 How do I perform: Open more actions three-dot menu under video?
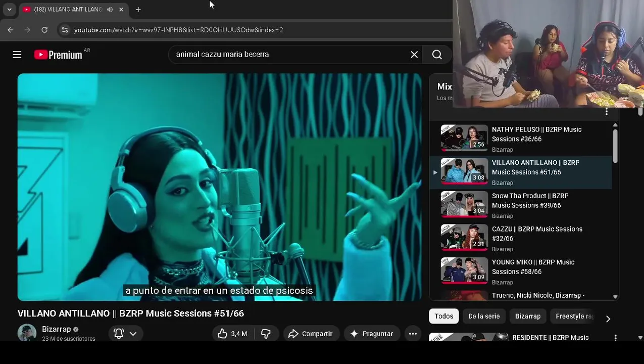click(x=413, y=334)
